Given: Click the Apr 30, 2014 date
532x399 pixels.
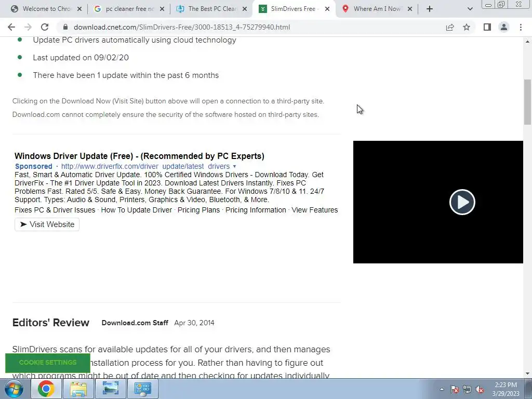Looking at the screenshot, I should click(x=194, y=323).
